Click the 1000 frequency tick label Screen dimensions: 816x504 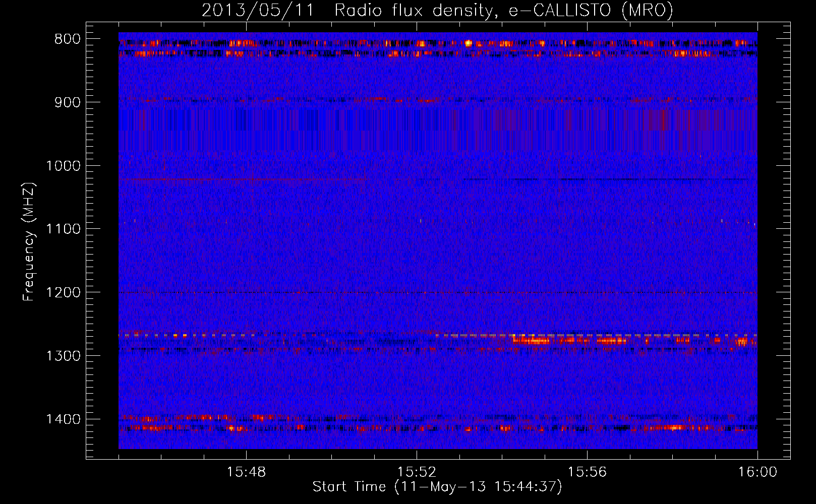tap(63, 166)
